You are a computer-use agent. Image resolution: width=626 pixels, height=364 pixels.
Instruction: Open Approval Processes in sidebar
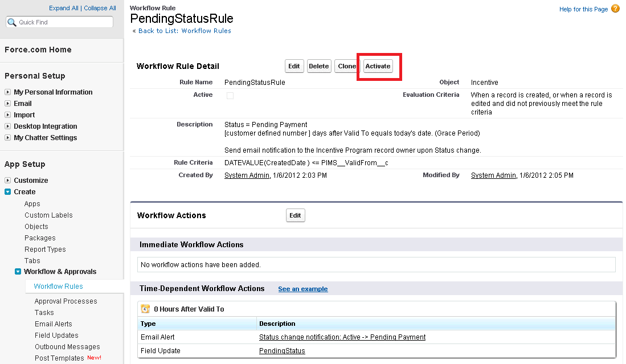(x=66, y=301)
